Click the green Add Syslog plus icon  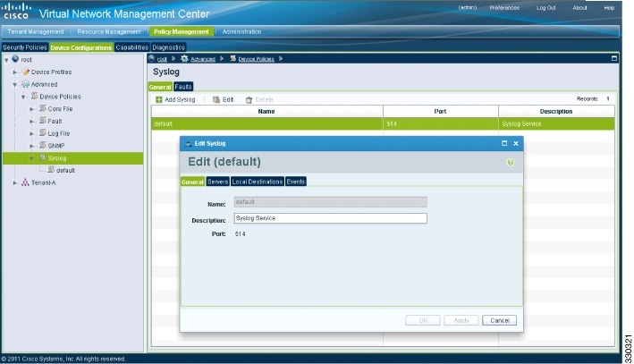coord(159,99)
